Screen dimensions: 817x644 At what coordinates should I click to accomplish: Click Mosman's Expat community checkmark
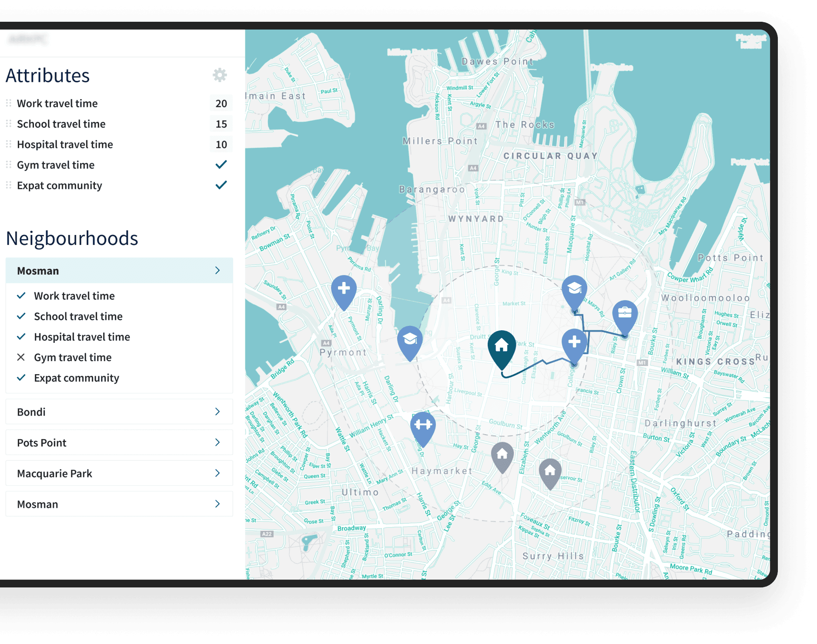(21, 378)
